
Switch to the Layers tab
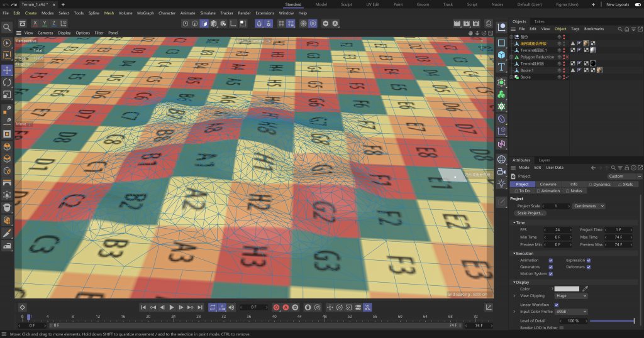[544, 160]
